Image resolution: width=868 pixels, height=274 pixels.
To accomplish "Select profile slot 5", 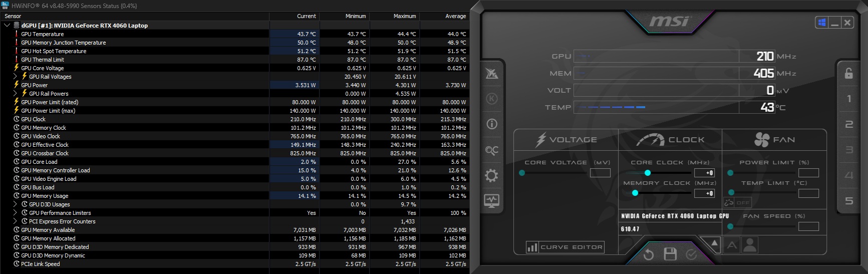I will point(849,201).
